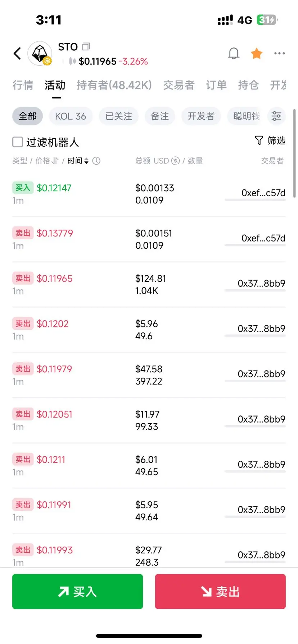Tap the back arrow

[17, 54]
